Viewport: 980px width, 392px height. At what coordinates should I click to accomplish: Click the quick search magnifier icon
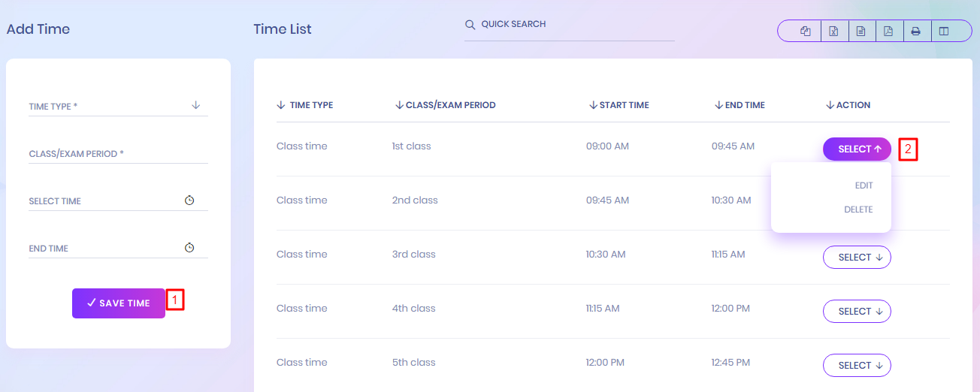[x=470, y=25]
